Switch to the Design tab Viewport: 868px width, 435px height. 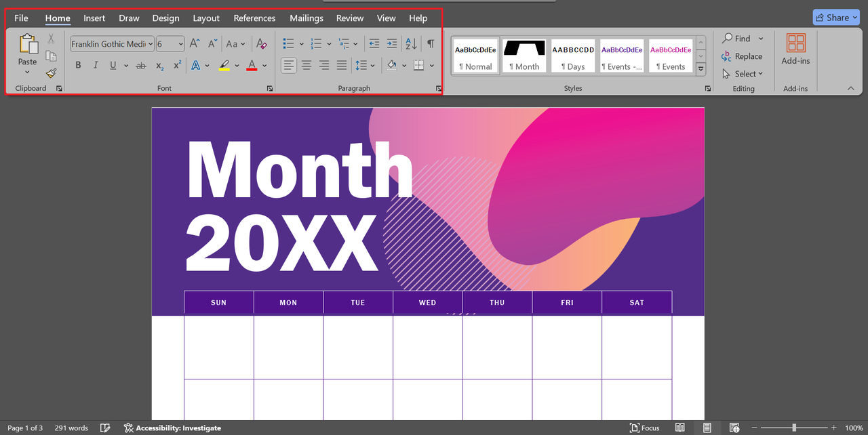pos(165,18)
